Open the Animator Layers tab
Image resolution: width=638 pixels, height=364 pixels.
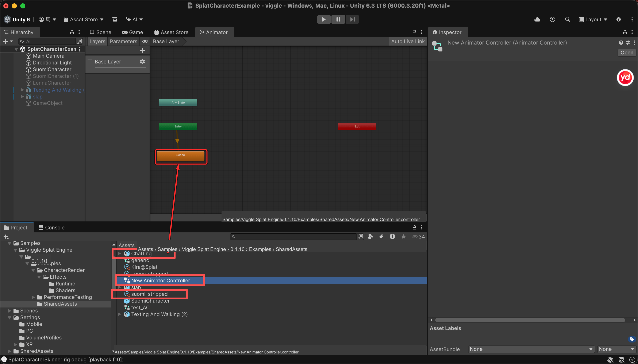pos(97,42)
